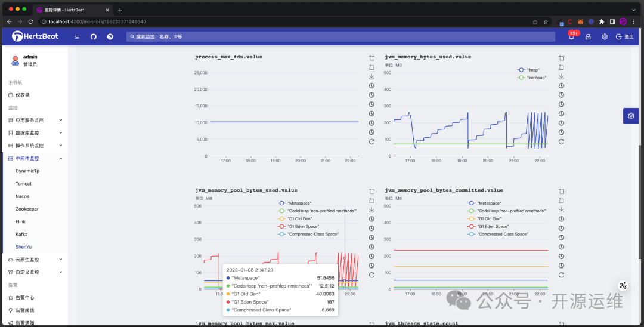The height and width of the screenshot is (327, 644).
Task: Select Kafka in the sidebar menu
Action: (21, 235)
